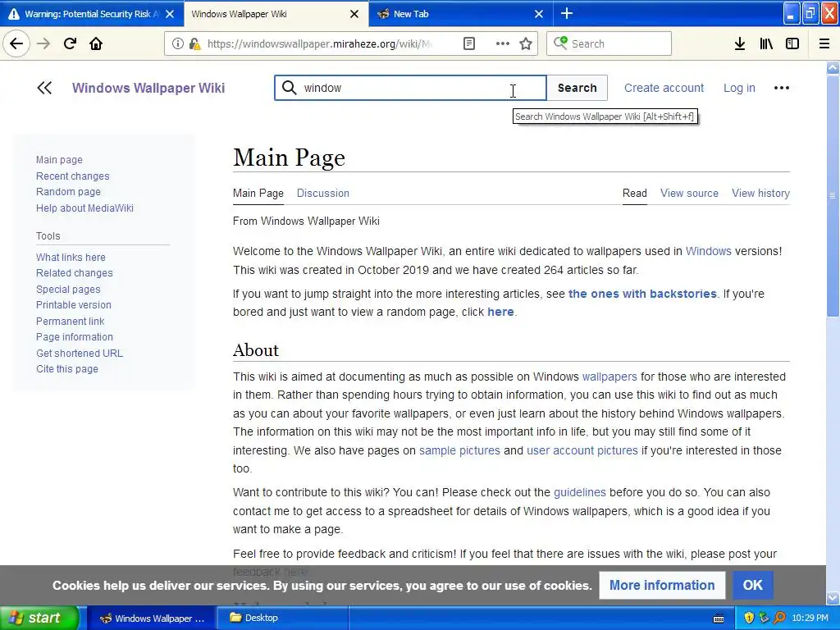840x630 pixels.
Task: Collapse the wiki sidebar double chevron
Action: point(44,88)
